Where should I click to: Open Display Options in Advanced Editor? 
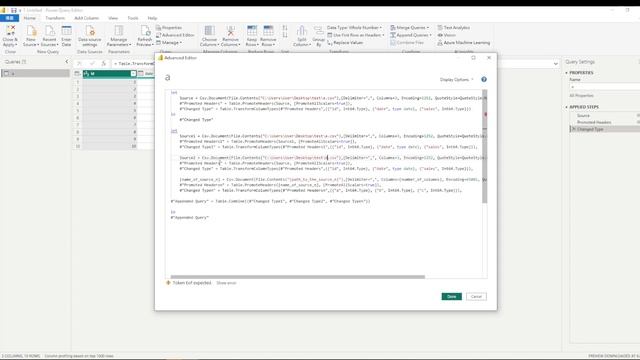457,80
